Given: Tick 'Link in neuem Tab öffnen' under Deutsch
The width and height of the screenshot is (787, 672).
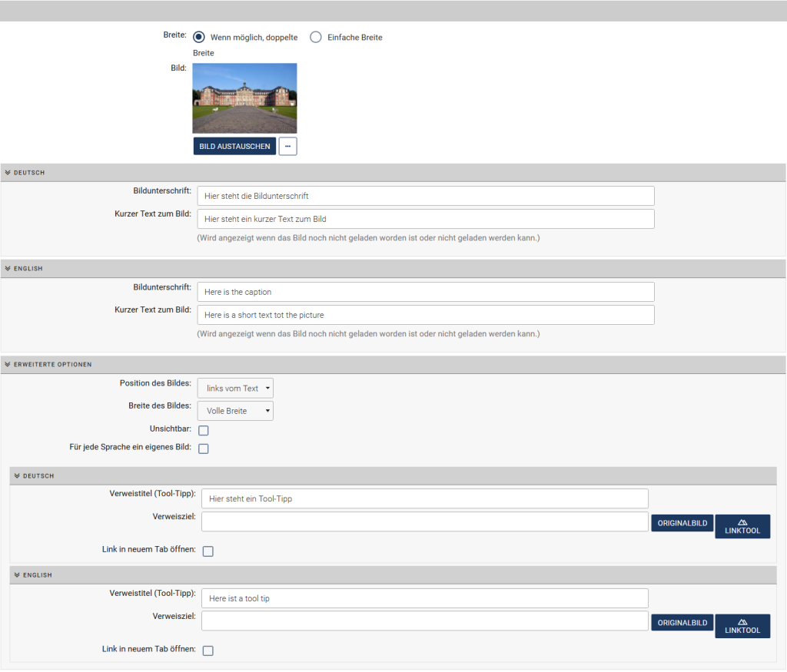Looking at the screenshot, I should pyautogui.click(x=208, y=551).
